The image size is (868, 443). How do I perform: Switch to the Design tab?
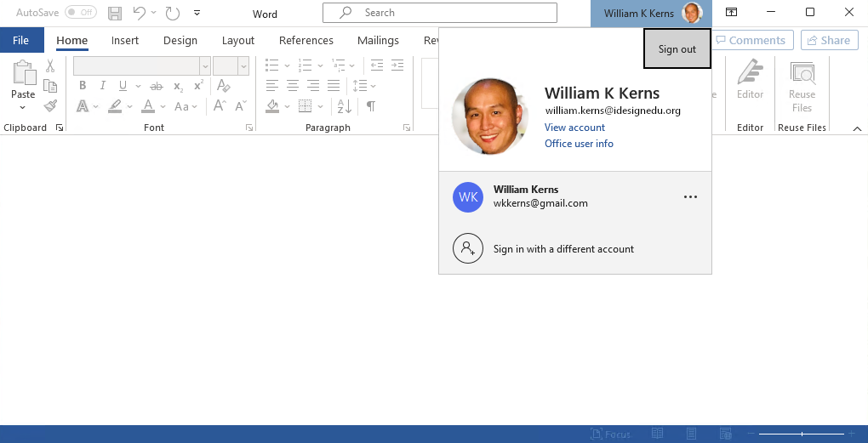tap(180, 40)
